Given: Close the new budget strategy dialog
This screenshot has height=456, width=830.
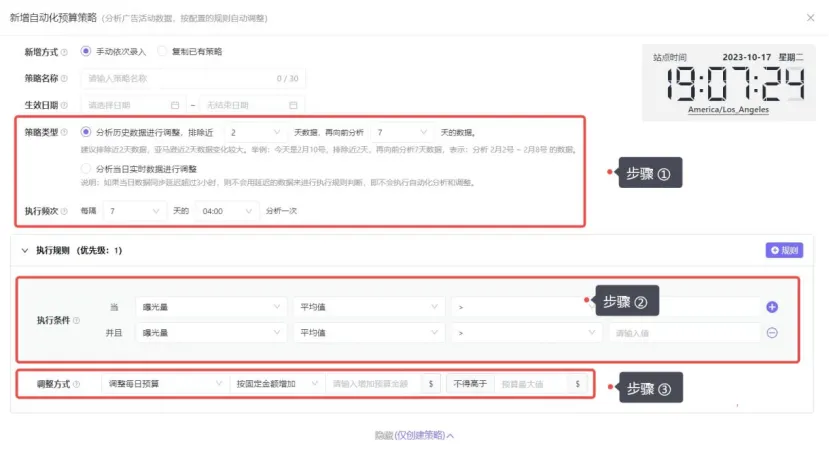Looking at the screenshot, I should coord(810,17).
